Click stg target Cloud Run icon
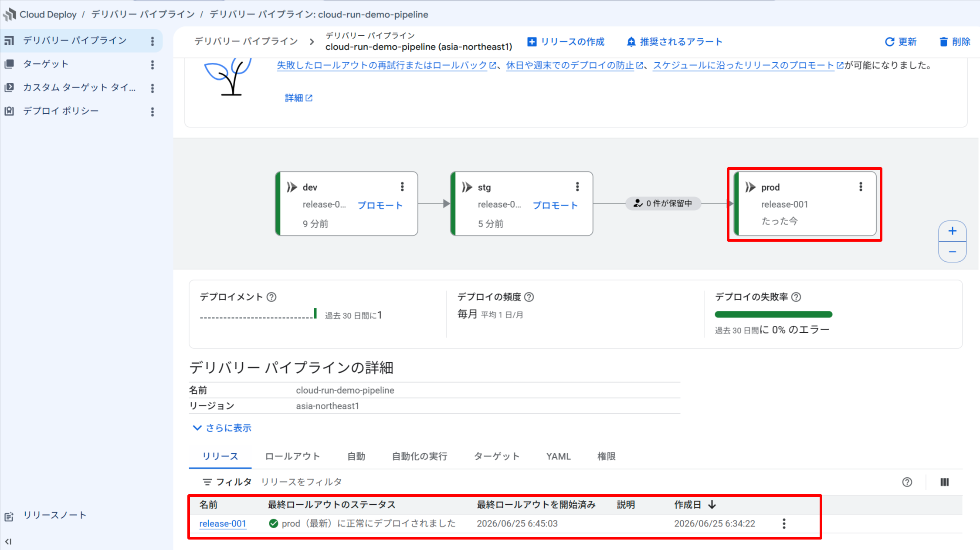This screenshot has height=550, width=980. [467, 187]
